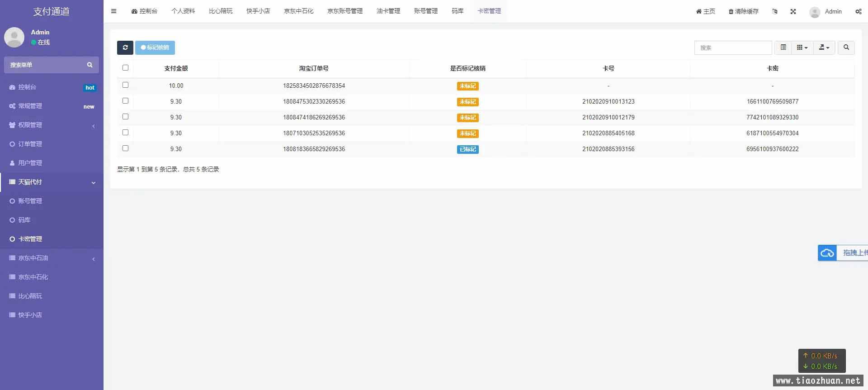The height and width of the screenshot is (390, 868).
Task: Click card number 2102020910013123
Action: (x=609, y=101)
